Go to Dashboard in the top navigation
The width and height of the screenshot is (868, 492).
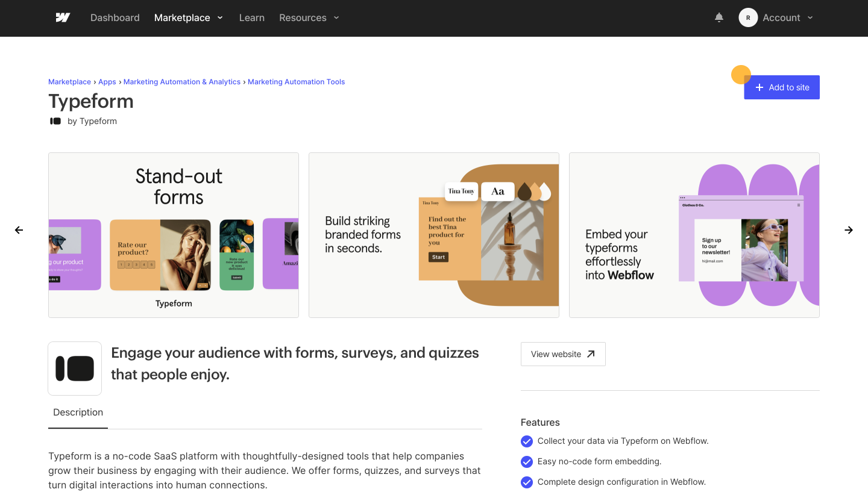point(115,17)
